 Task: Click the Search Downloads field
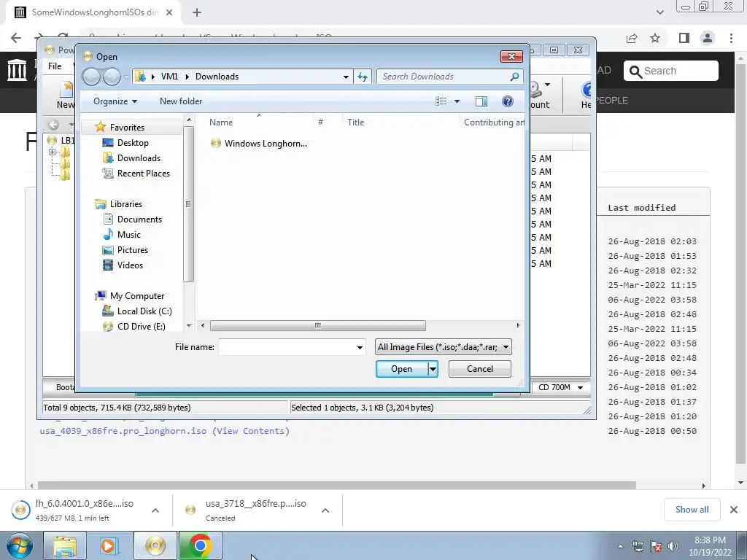pos(443,76)
